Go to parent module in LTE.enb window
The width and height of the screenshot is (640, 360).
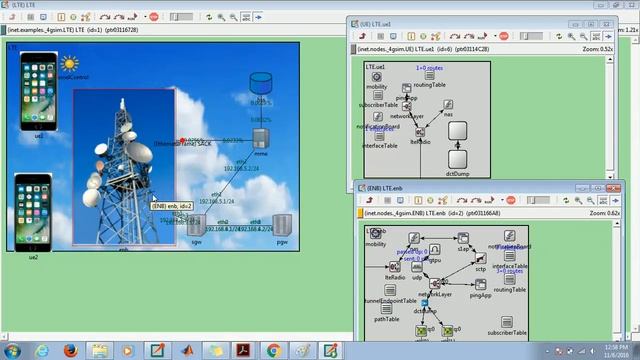(x=369, y=200)
